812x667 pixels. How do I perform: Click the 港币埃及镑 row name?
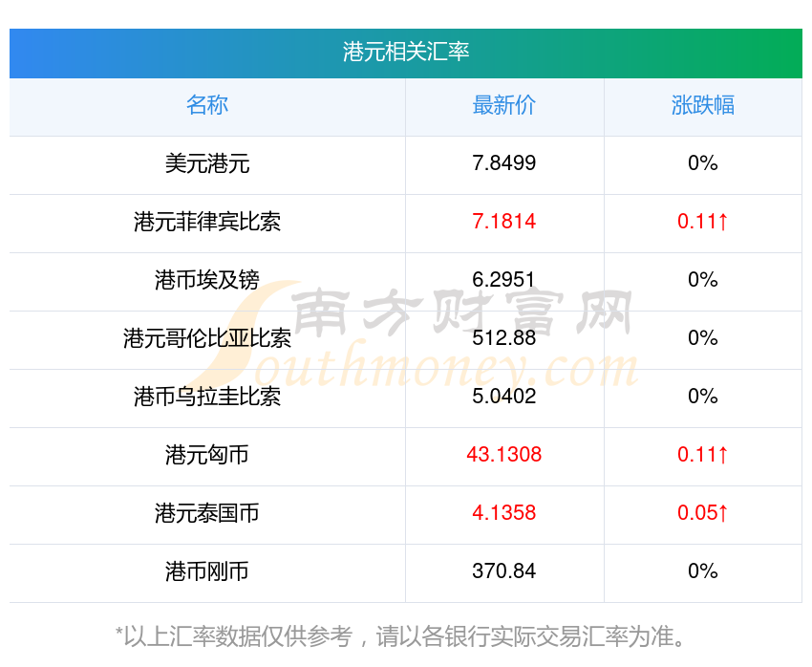(207, 280)
